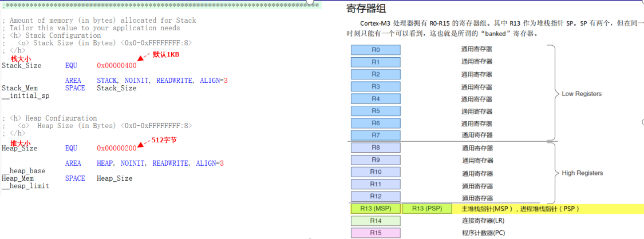The width and height of the screenshot is (644, 239).
Task: Click the R4 register box
Action: (376, 99)
